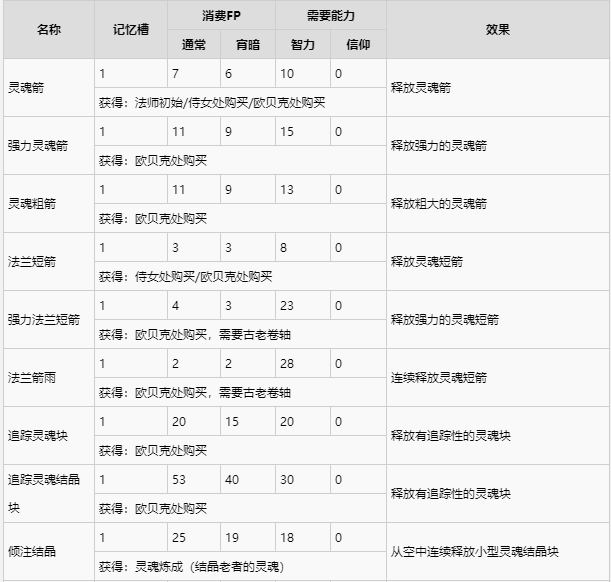611x582 pixels.
Task: Click 法兰箭雨's intelligence value 28
Action: pyautogui.click(x=287, y=364)
